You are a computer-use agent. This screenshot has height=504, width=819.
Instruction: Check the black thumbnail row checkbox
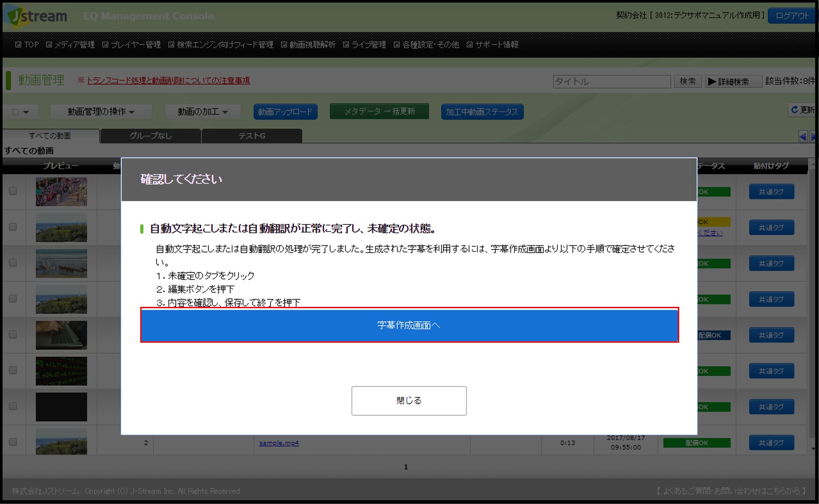[x=13, y=406]
